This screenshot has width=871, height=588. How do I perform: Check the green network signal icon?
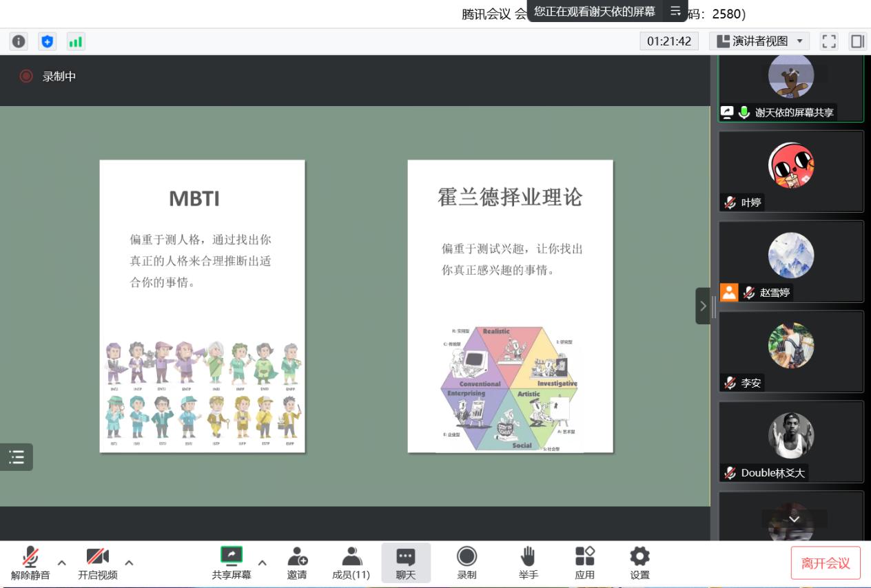tap(74, 41)
